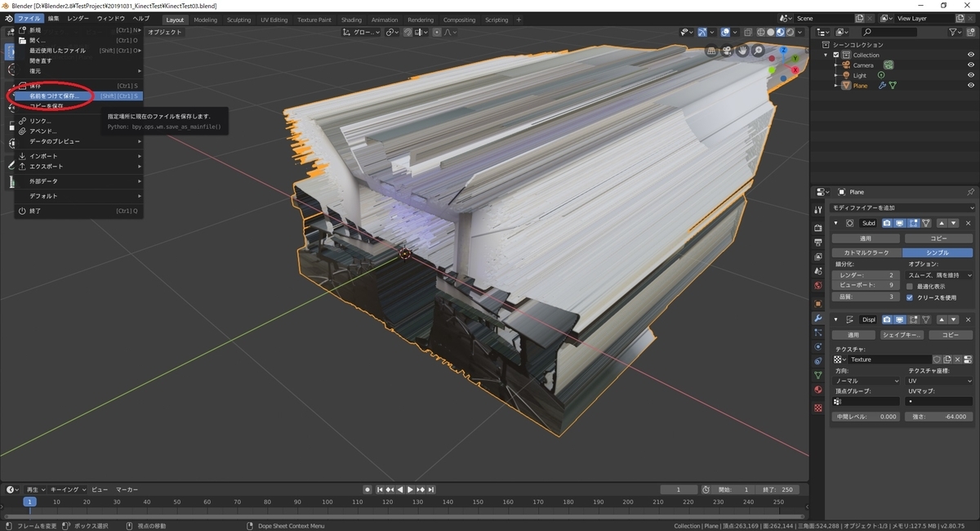Open the transform orientation グロー dropdown
980x531 pixels.
(362, 32)
